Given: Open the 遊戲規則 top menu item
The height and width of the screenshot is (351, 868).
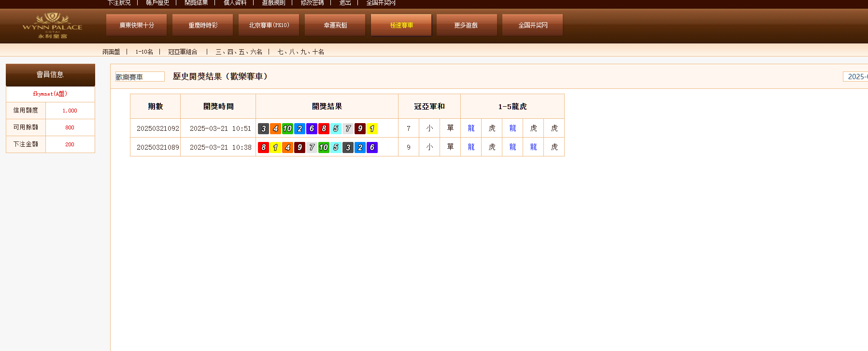Looking at the screenshot, I should (x=273, y=3).
